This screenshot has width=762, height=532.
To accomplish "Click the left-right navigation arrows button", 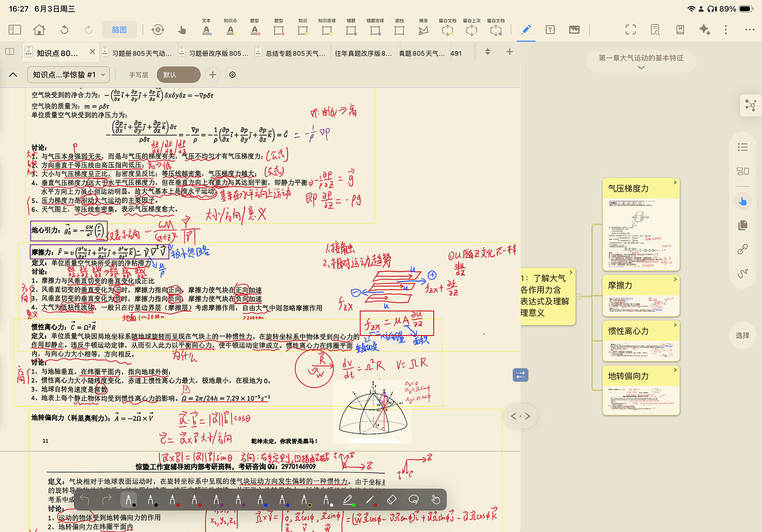I will tap(521, 416).
